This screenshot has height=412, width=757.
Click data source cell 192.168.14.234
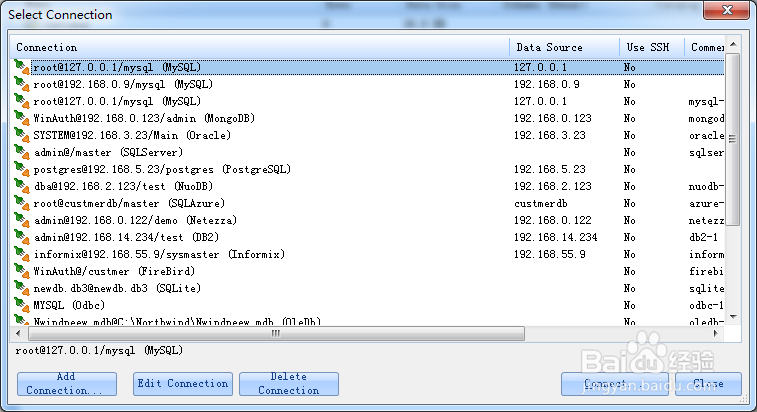(x=555, y=237)
